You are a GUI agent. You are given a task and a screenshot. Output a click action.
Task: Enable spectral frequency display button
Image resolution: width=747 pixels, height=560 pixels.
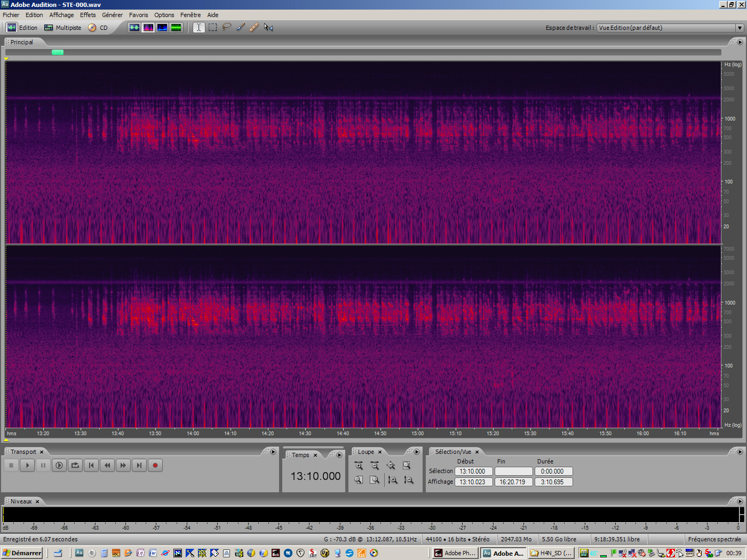coord(148,27)
